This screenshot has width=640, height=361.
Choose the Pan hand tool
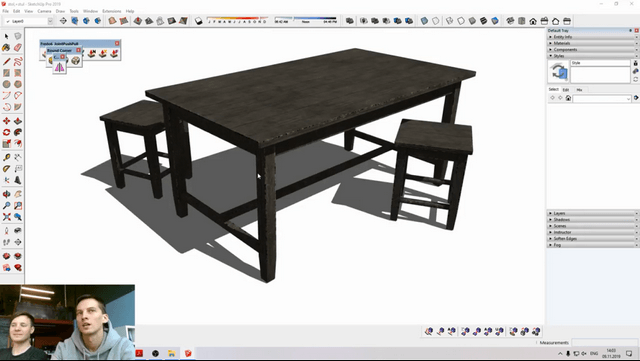(18, 194)
